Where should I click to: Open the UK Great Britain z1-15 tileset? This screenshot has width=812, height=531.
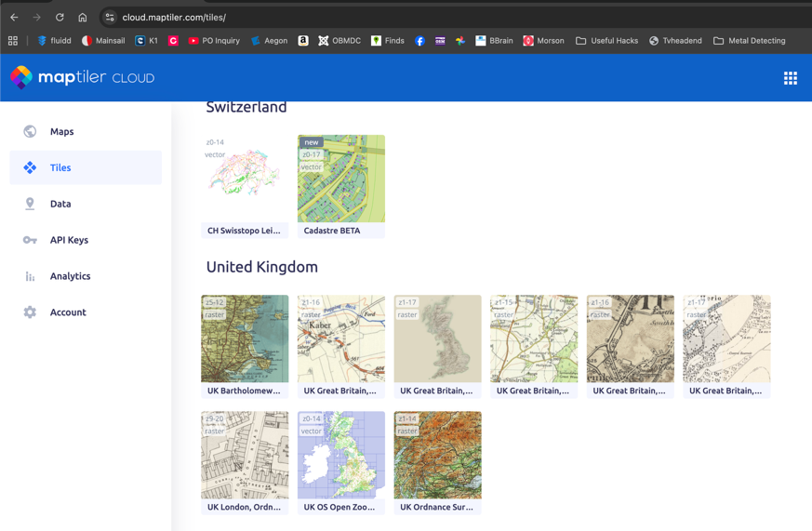(x=534, y=346)
